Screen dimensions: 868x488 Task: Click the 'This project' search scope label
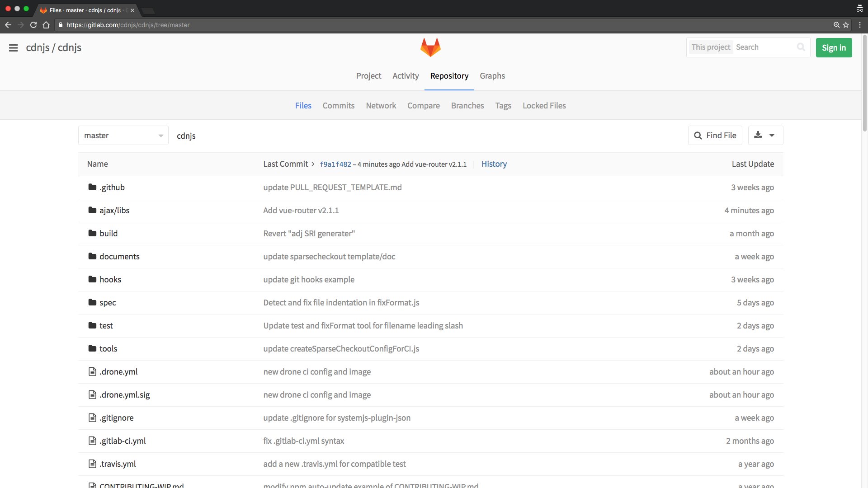[711, 47]
